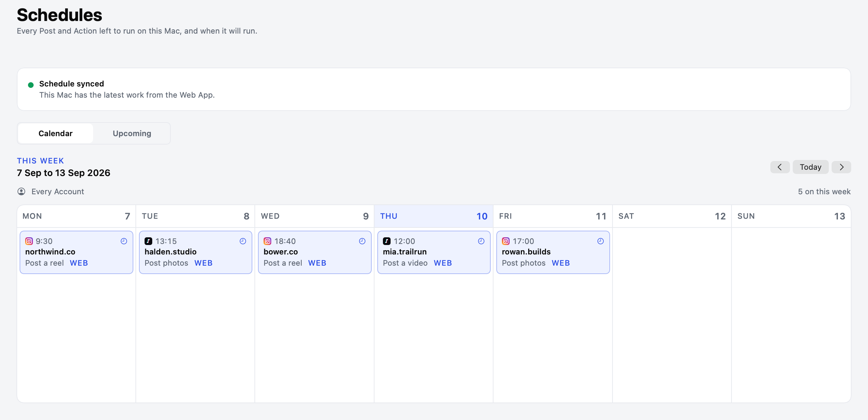868x420 pixels.
Task: Select the SAT 12 day header
Action: (x=672, y=216)
